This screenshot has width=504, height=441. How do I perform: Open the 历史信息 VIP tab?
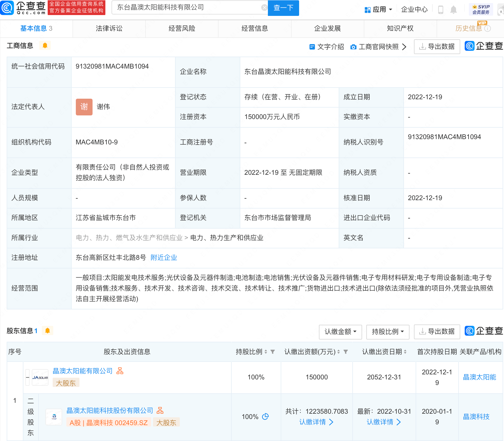(469, 28)
